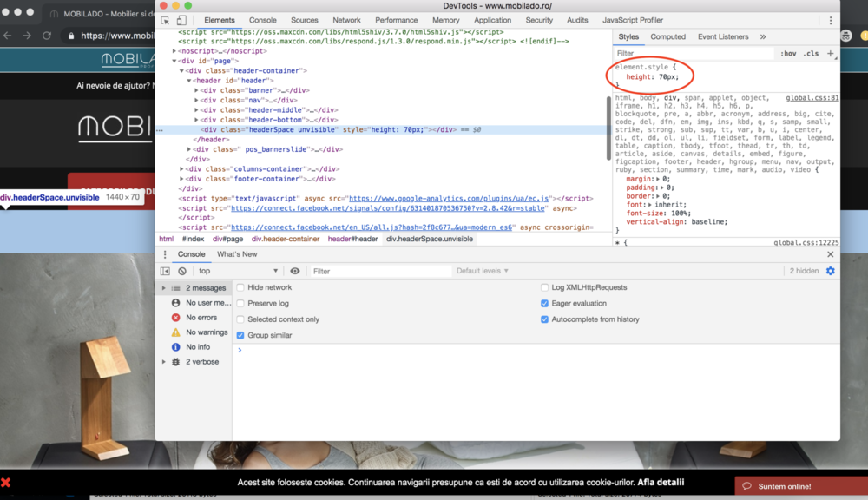Toggle the eye (live expression) icon
Screen dimensions: 868x500
295,270
